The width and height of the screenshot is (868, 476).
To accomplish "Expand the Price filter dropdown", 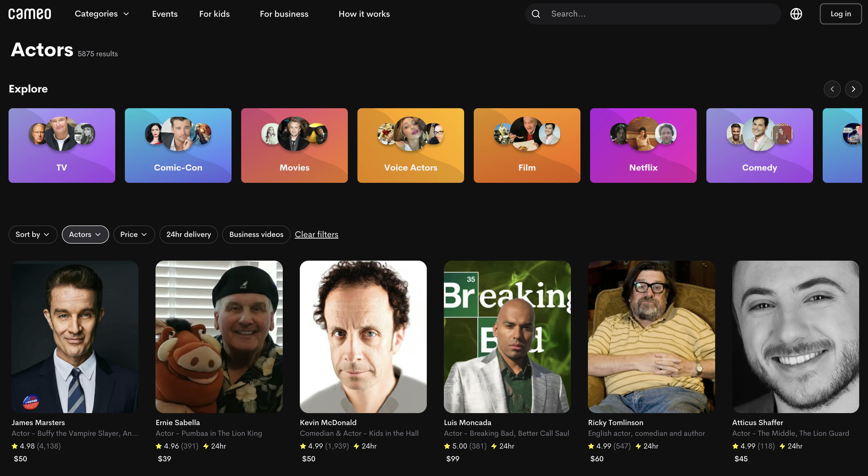I will coord(134,234).
